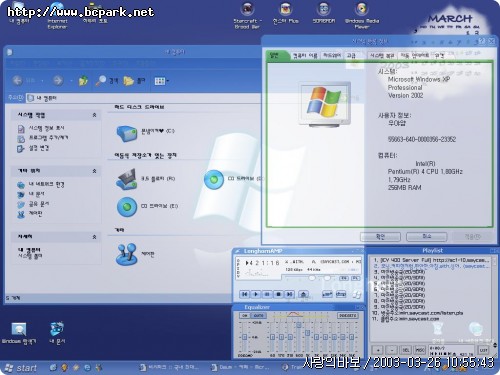500x375 pixels.
Task: Open Shared Documents link in Other Places
Action: pos(33,204)
